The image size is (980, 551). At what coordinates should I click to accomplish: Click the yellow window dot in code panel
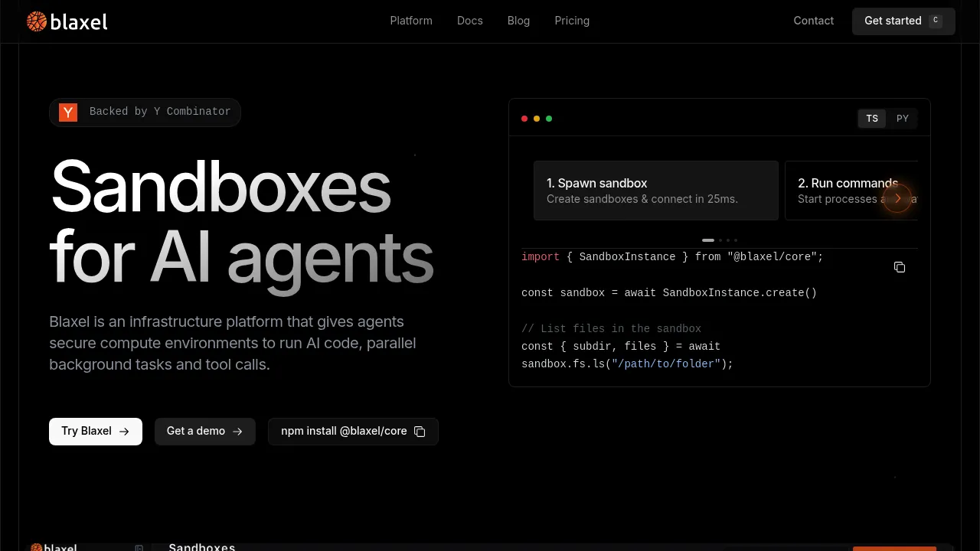tap(537, 119)
